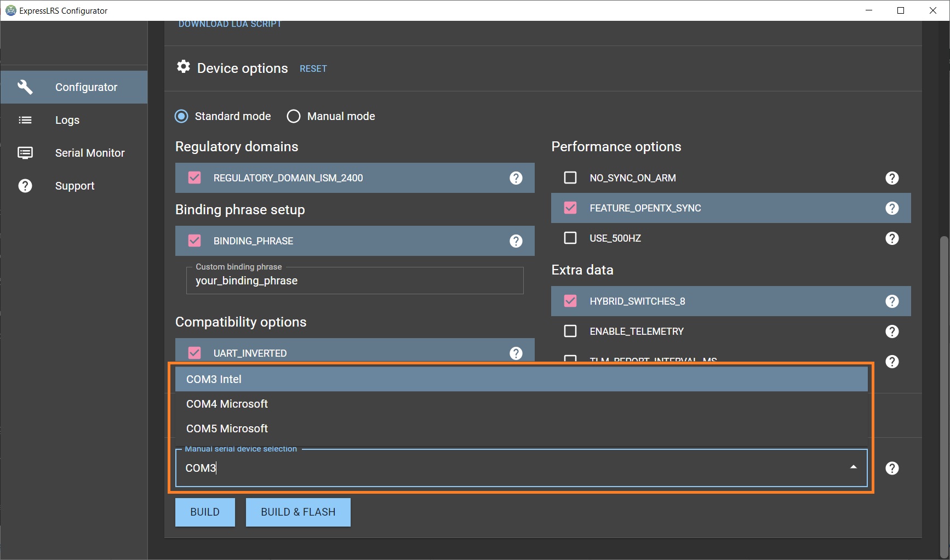Image resolution: width=950 pixels, height=560 pixels.
Task: Open the Configurator section wrench icon
Action: click(x=25, y=87)
